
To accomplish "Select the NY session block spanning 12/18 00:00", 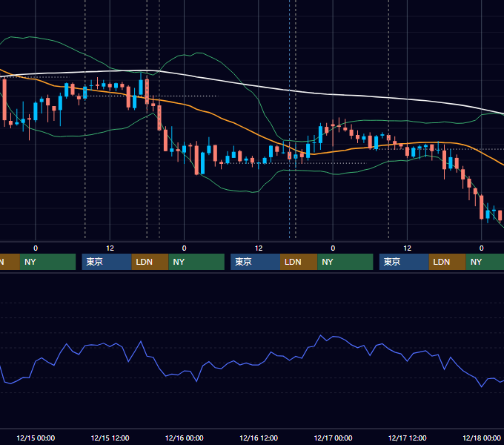I will (x=485, y=262).
